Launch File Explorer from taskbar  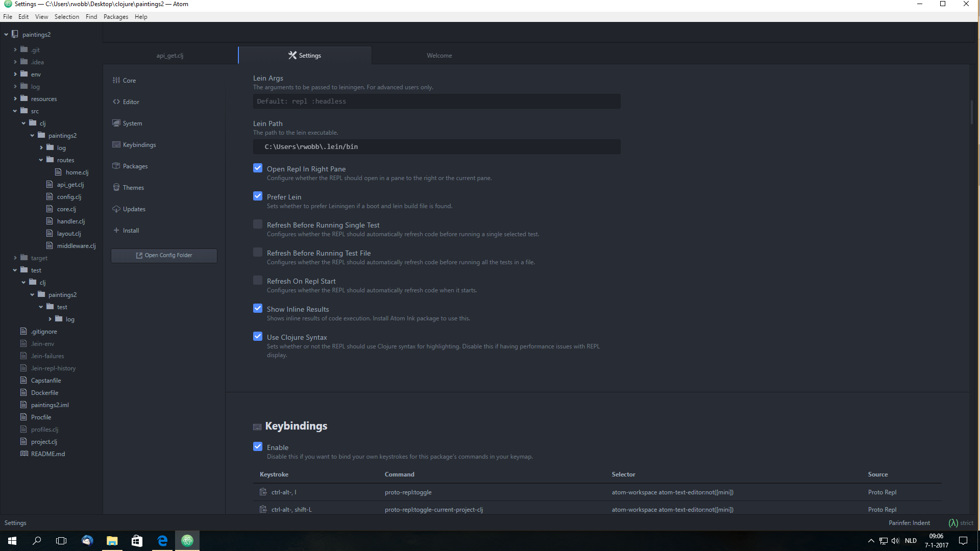tap(112, 541)
